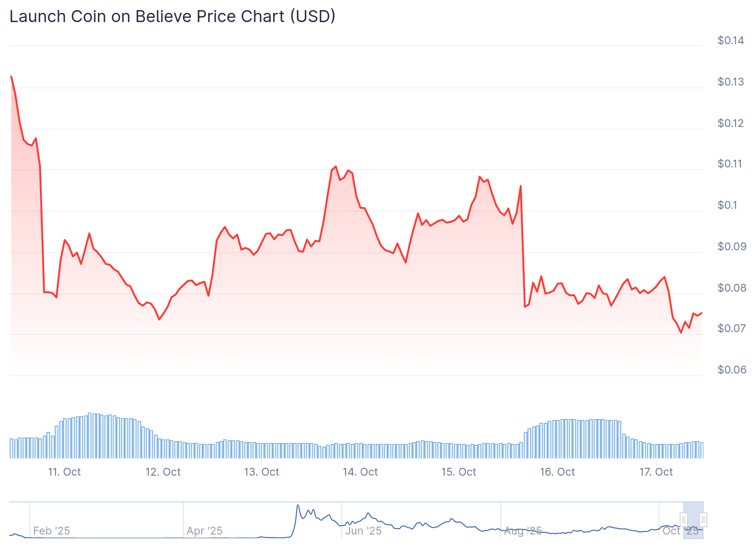Click the right navigator range handle
Image resolution: width=756 pixels, height=552 pixels.
(x=703, y=520)
